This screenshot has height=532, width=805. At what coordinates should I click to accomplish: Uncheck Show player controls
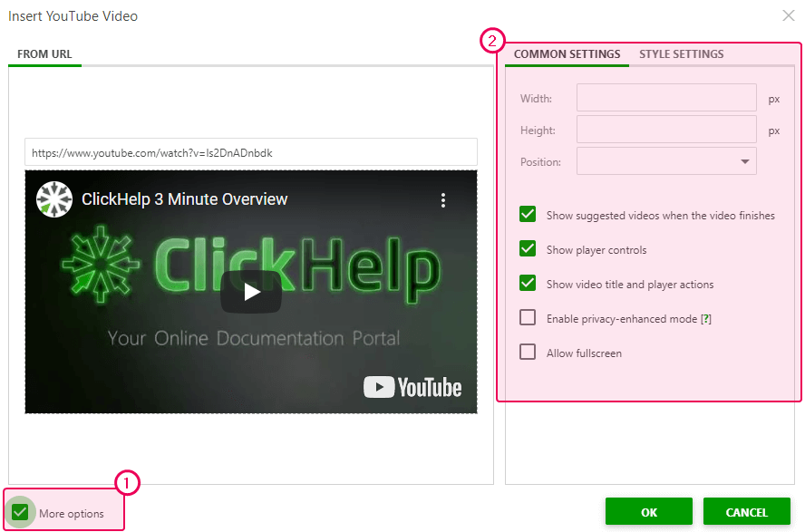pos(527,248)
